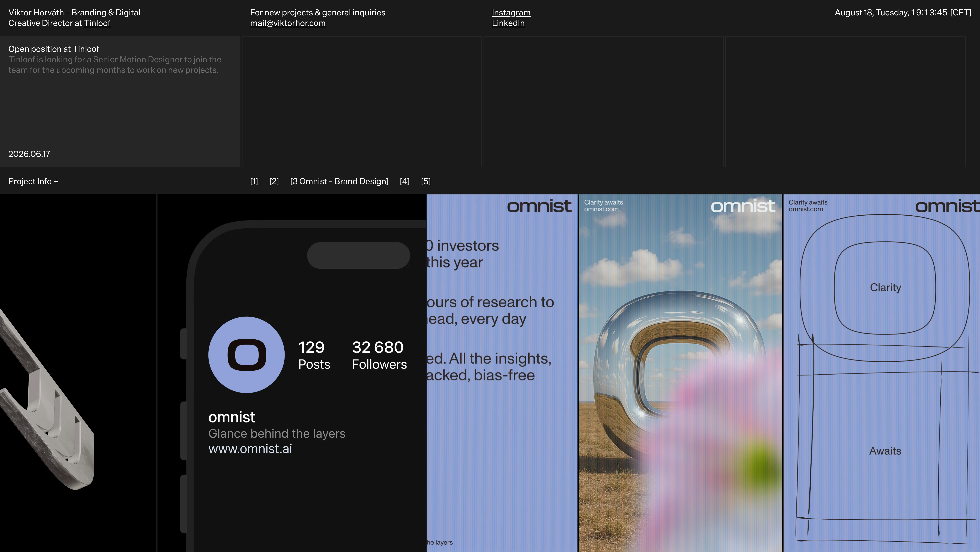Click 'For new projects & general inquiries' text
This screenshot has width=980, height=552.
(x=318, y=13)
